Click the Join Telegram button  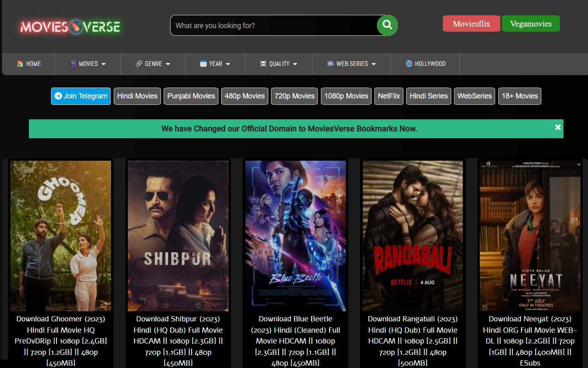point(81,96)
